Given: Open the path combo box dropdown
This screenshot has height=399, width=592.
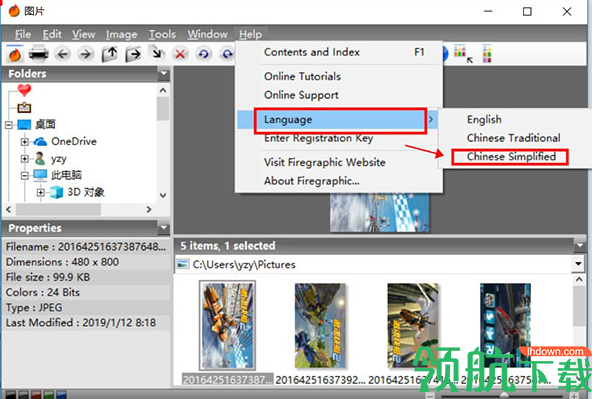Looking at the screenshot, I should (578, 264).
